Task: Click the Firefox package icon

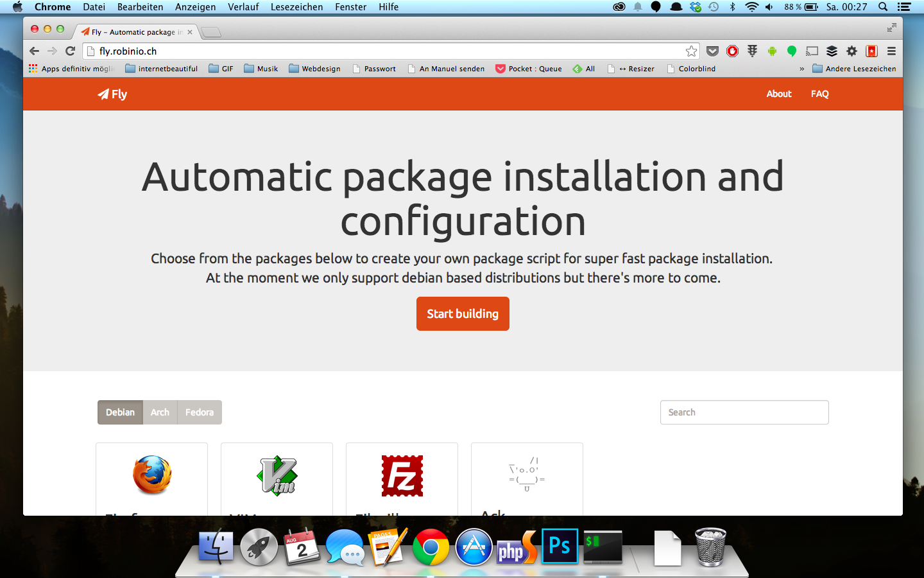Action: click(x=152, y=475)
